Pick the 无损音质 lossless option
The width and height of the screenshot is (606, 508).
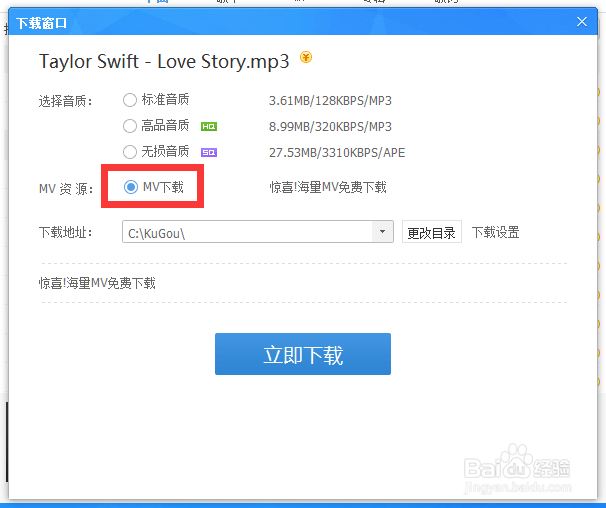[129, 152]
